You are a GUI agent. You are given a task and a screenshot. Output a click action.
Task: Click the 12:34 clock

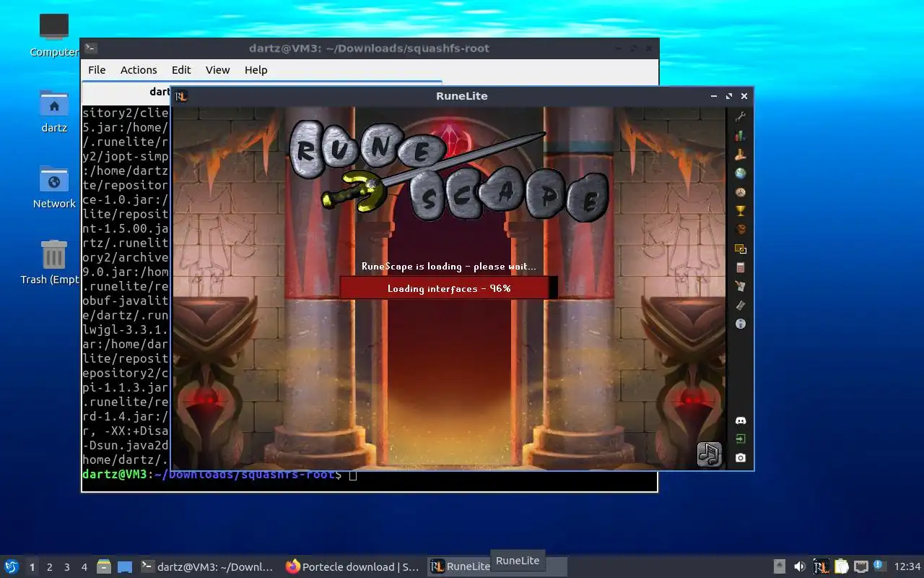tap(907, 566)
